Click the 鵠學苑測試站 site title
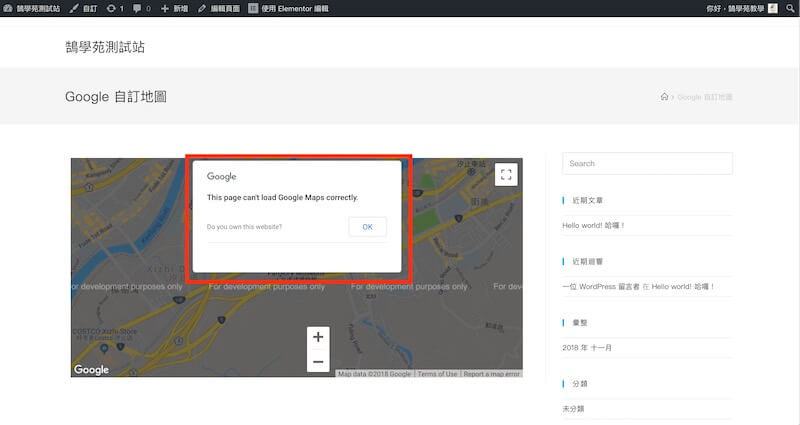800x425 pixels. (x=111, y=47)
